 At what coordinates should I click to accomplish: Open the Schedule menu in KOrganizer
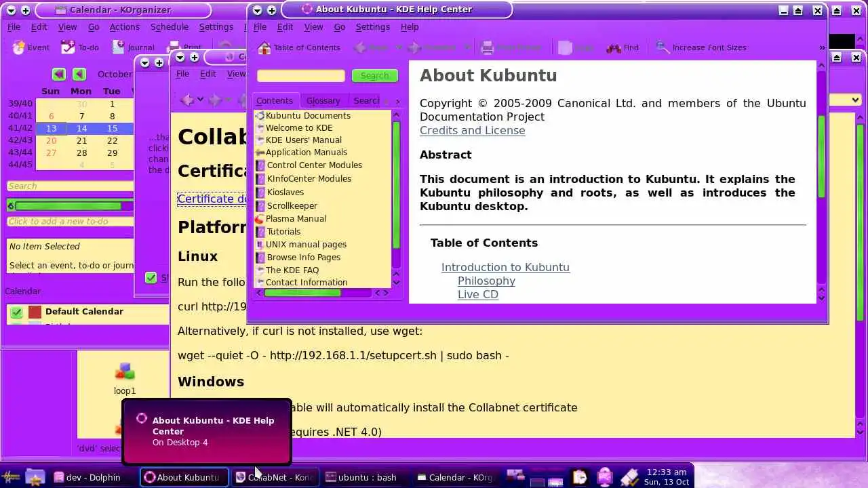coord(170,26)
